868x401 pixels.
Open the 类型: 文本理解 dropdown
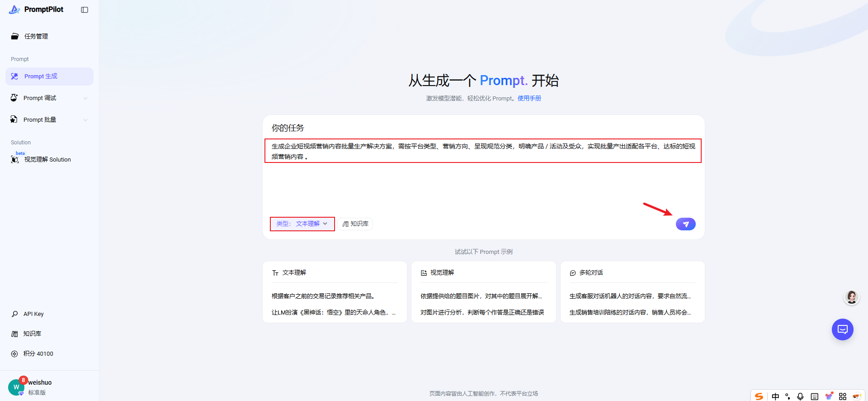(302, 224)
